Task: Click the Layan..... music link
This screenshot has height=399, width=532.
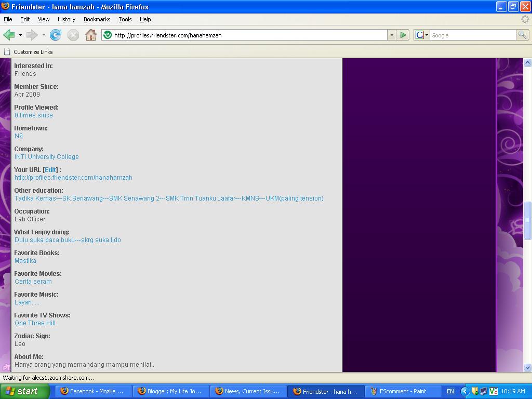Action: pyautogui.click(x=27, y=302)
